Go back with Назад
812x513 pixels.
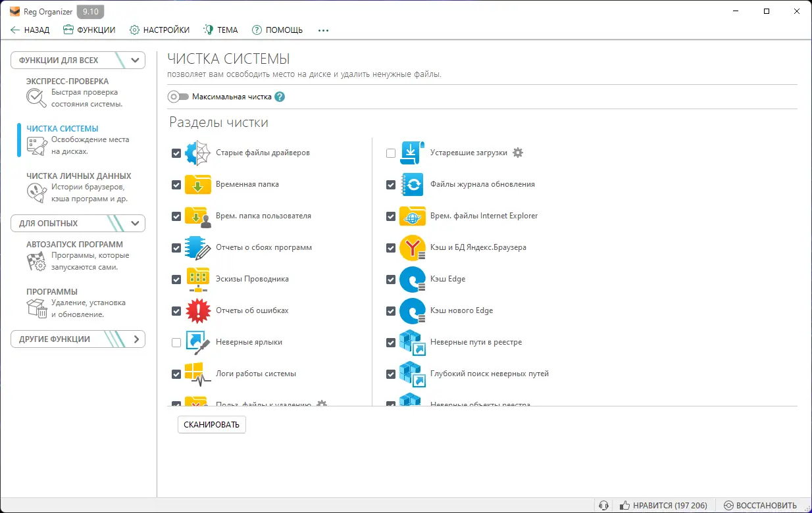[30, 30]
